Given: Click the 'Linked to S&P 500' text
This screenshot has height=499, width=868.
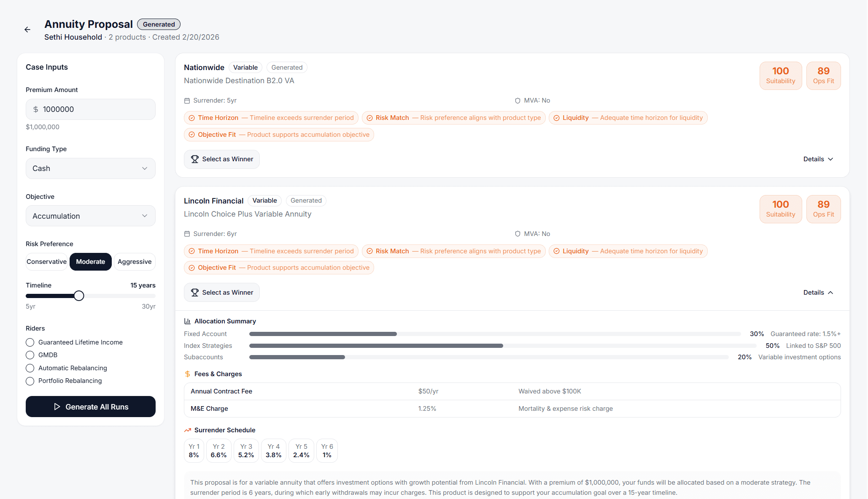Looking at the screenshot, I should coord(814,346).
